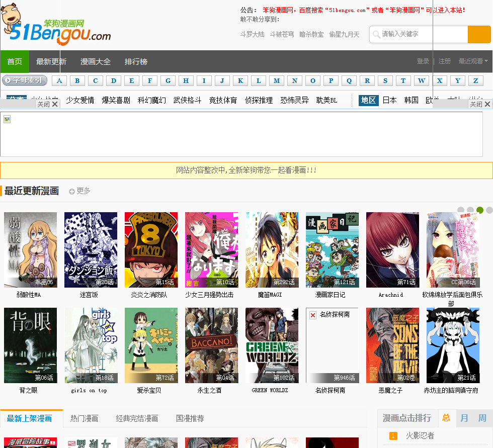
Task: Switch to the 热门漫画 tab
Action: point(85,418)
